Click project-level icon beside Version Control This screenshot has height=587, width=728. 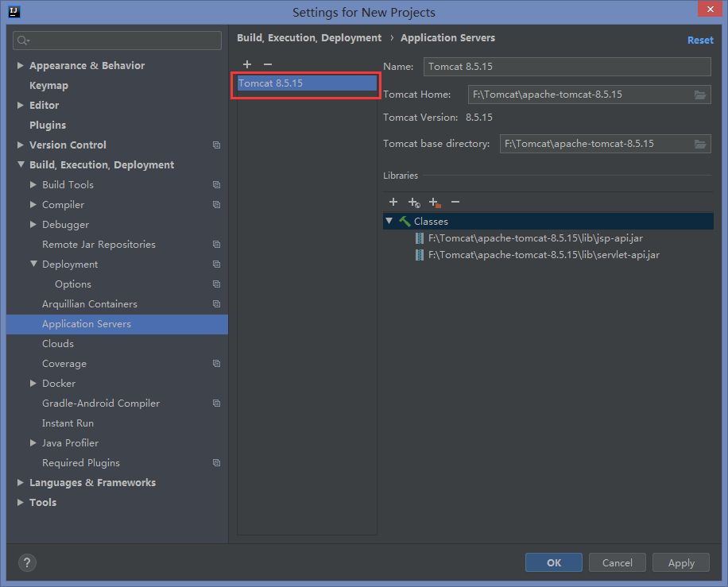tap(216, 145)
